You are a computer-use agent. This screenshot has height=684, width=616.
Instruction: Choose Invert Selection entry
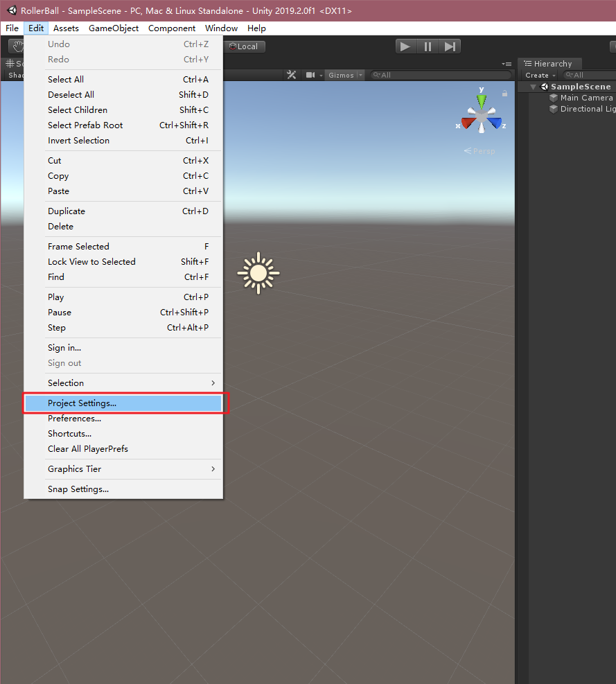tap(123, 141)
